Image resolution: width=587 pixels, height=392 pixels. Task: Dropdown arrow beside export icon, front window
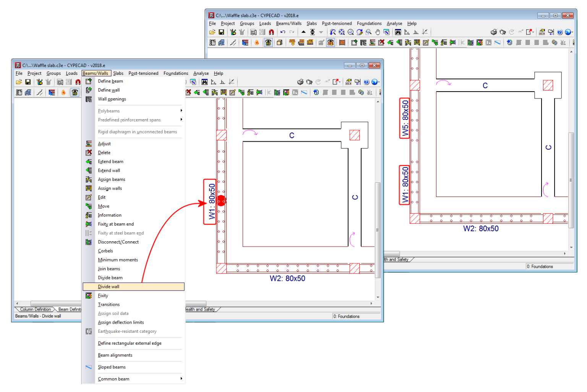coord(340,82)
